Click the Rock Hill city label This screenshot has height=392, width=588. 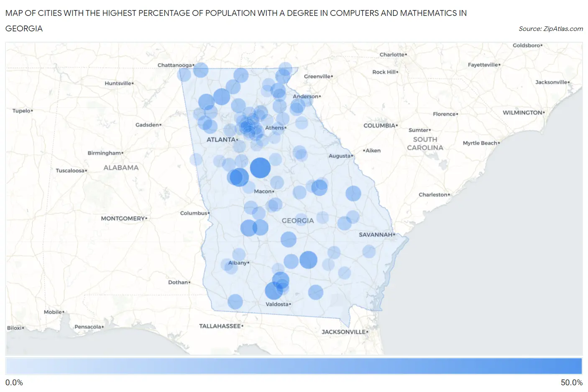point(384,72)
